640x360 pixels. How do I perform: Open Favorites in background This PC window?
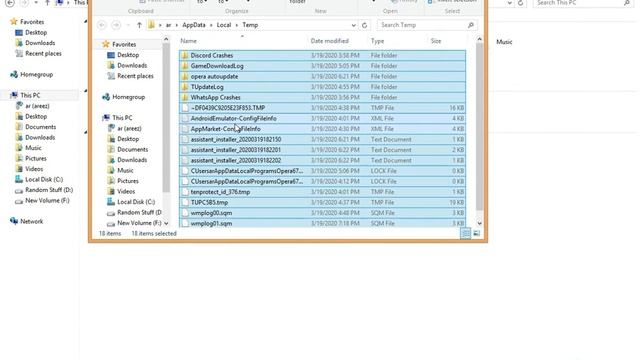point(27,22)
